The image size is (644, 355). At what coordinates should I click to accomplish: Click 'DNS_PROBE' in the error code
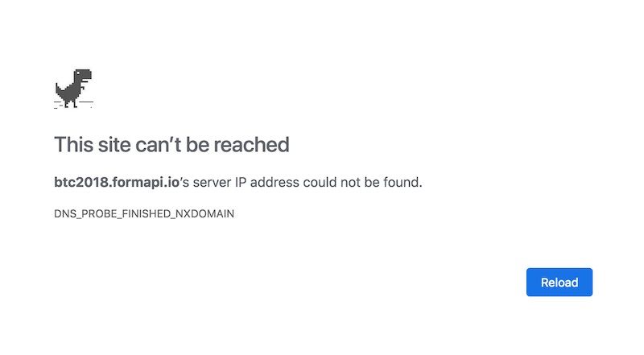(x=85, y=213)
